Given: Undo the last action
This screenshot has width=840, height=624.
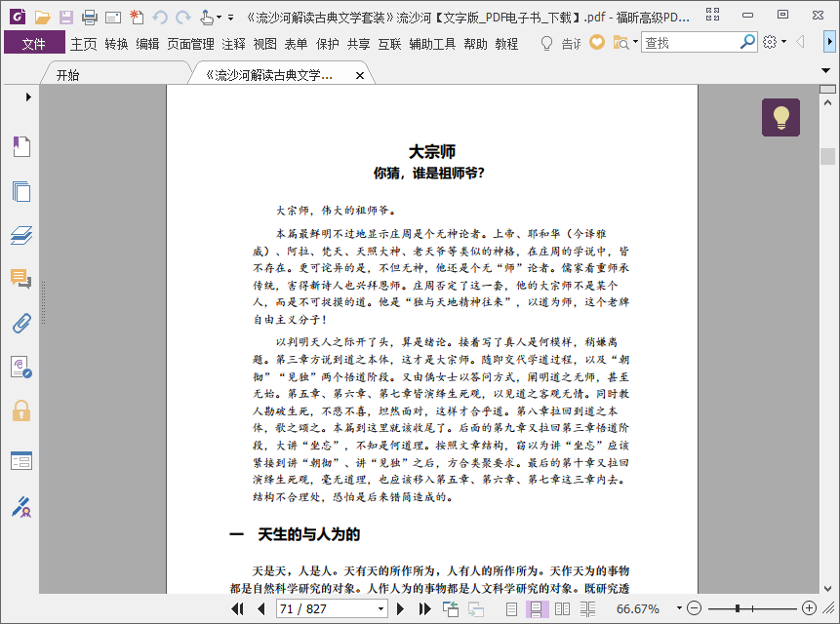Looking at the screenshot, I should (x=160, y=18).
